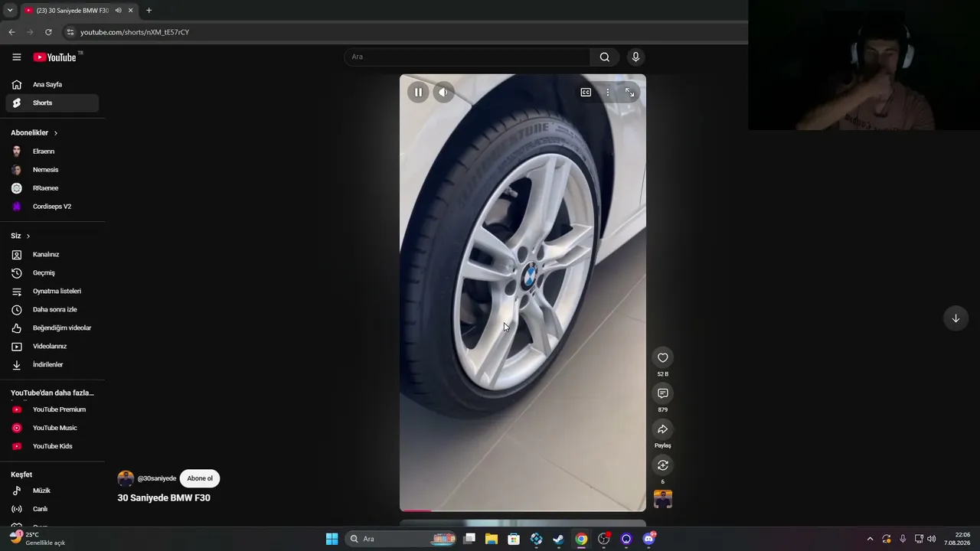Viewport: 980px width, 551px height.
Task: Click the taskbar Ara search box
Action: point(402,539)
